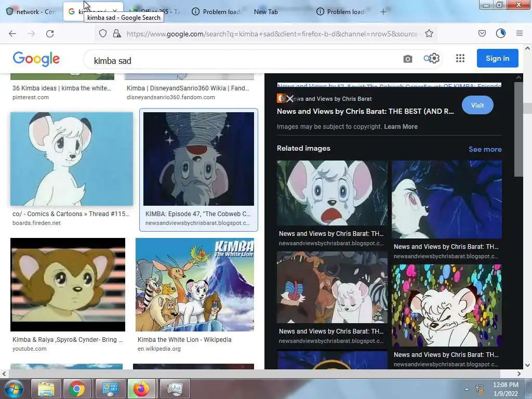The width and height of the screenshot is (532, 399).
Task: Click taskbar clock 12:08 PM
Action: 505,385
